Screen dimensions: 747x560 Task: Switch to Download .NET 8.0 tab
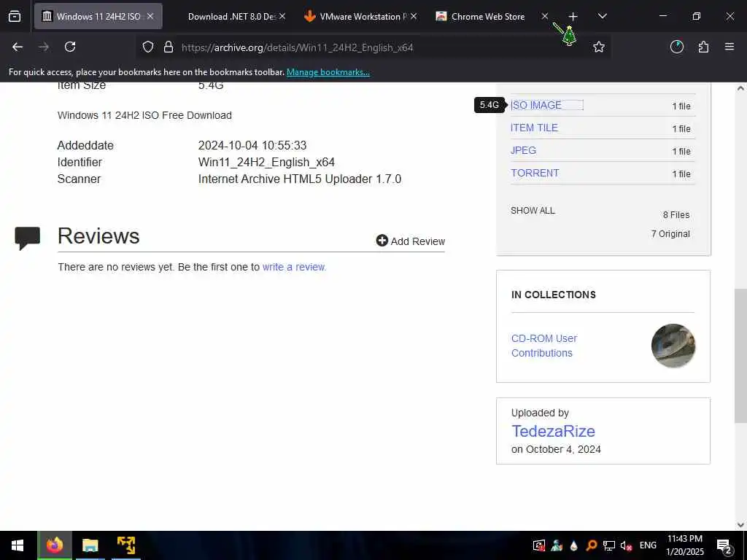[231, 16]
